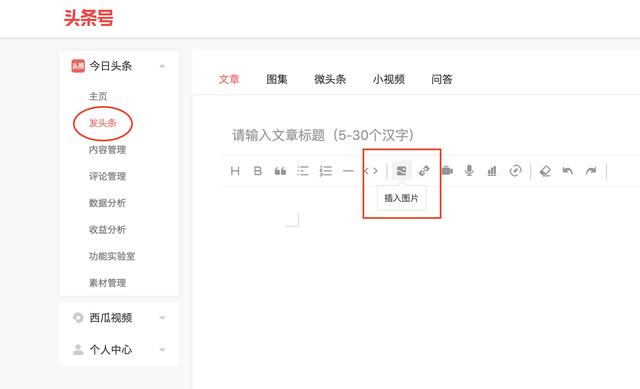Open 主页 in the sidebar
The width and height of the screenshot is (640, 389).
(x=98, y=96)
